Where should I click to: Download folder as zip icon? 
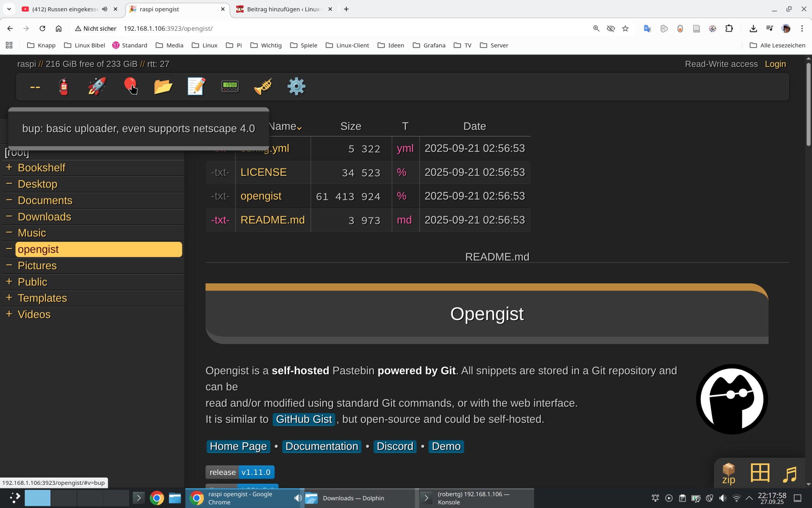[729, 473]
